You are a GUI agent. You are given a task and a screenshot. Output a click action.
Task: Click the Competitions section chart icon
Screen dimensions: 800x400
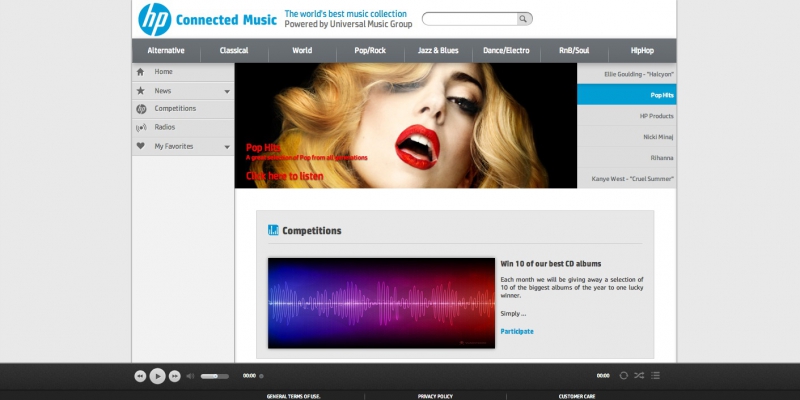pyautogui.click(x=273, y=230)
